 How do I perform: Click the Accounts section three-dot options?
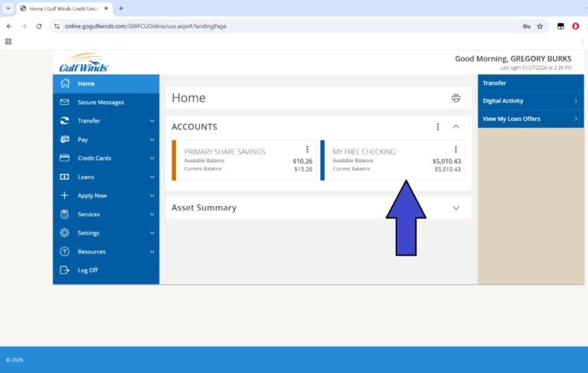438,126
